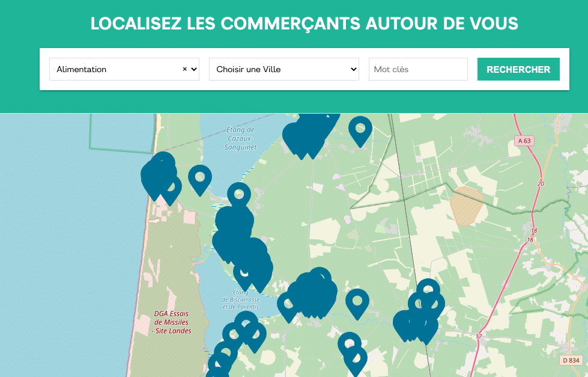Click the D 834 road label on the map
Image resolution: width=588 pixels, height=377 pixels.
point(571,360)
